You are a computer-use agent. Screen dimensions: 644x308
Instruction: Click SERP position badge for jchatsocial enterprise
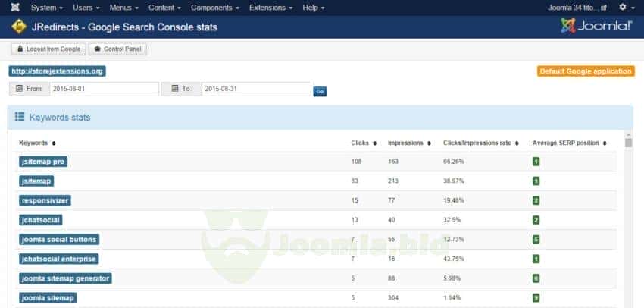click(536, 259)
